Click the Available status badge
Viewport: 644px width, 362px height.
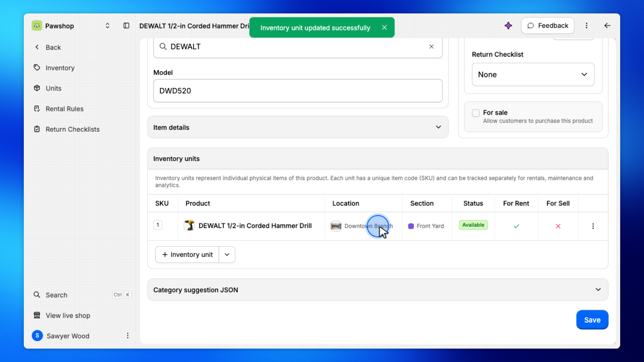pos(473,225)
